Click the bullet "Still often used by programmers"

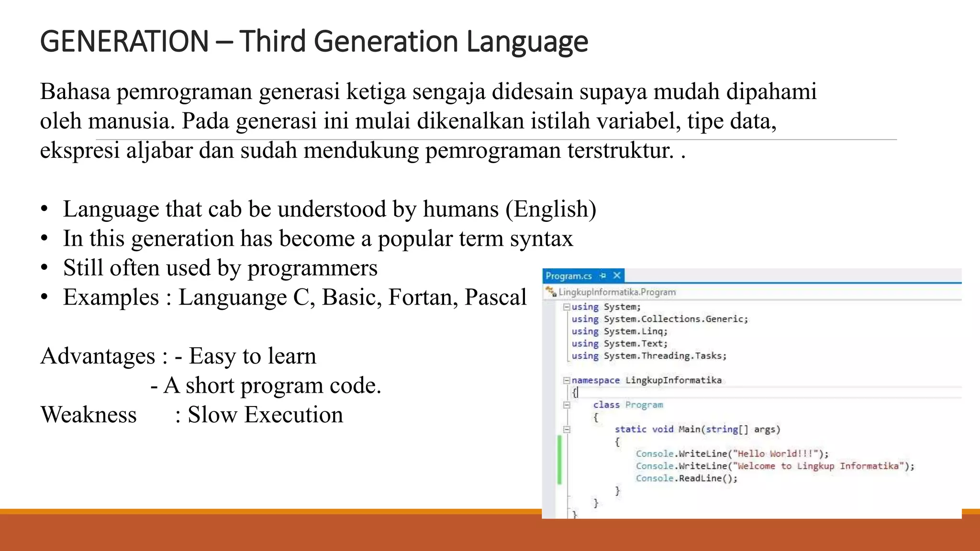(x=220, y=268)
